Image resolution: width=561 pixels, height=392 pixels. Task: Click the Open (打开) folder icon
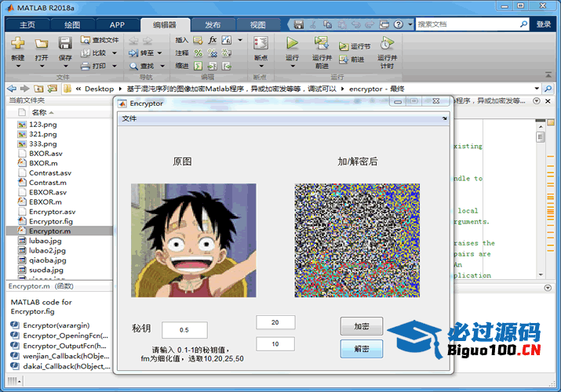42,44
